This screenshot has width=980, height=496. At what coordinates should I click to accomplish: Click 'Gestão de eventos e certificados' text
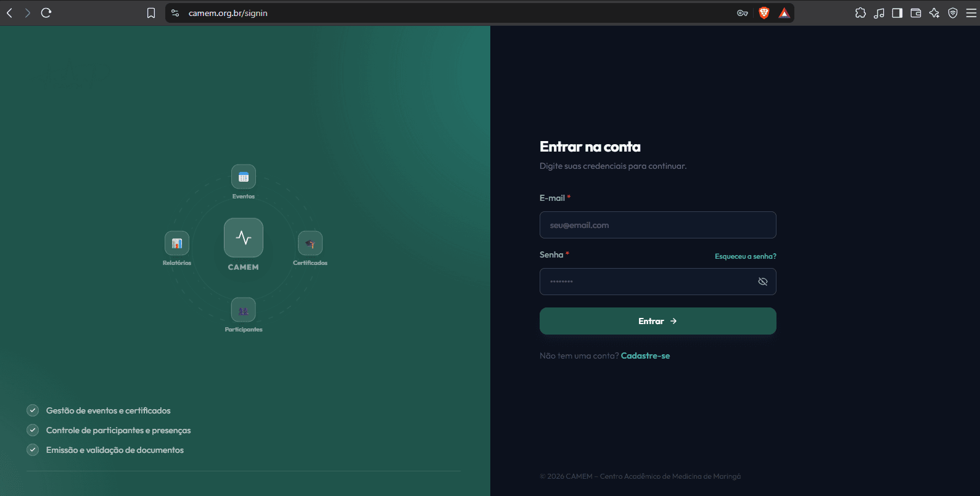click(109, 410)
